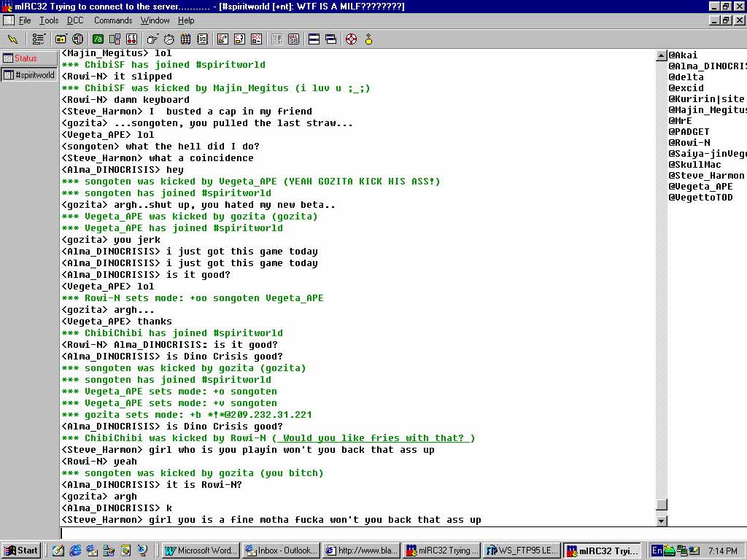Click the DCC Chat toolbar icon

pos(239,39)
